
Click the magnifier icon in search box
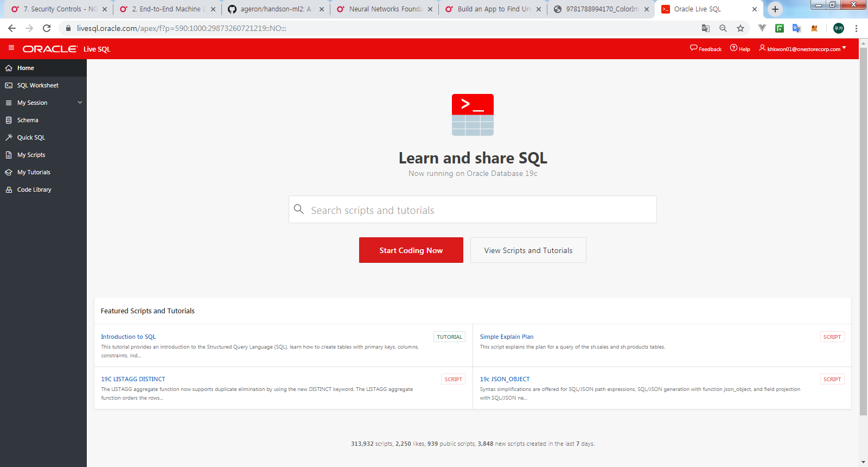(298, 209)
